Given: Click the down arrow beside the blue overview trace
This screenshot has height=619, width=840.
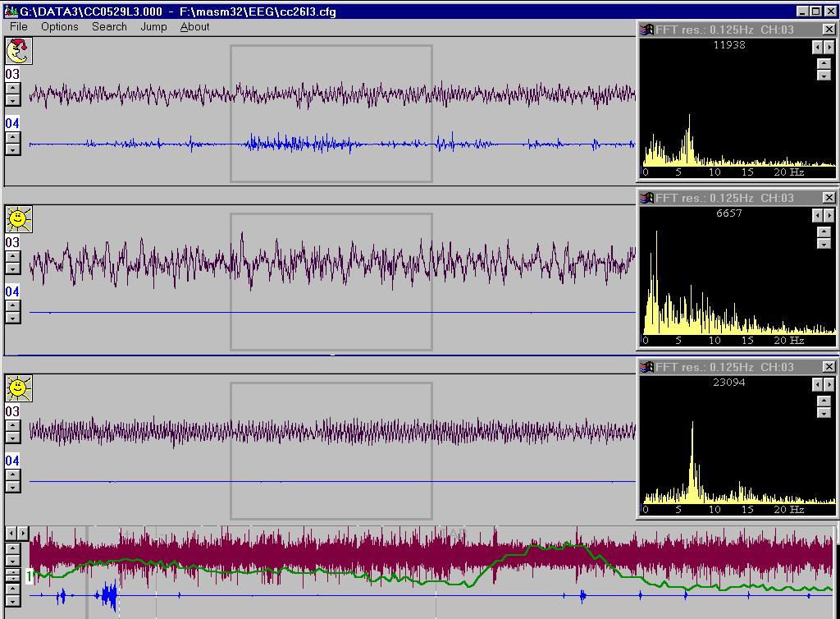Looking at the screenshot, I should 13,601.
